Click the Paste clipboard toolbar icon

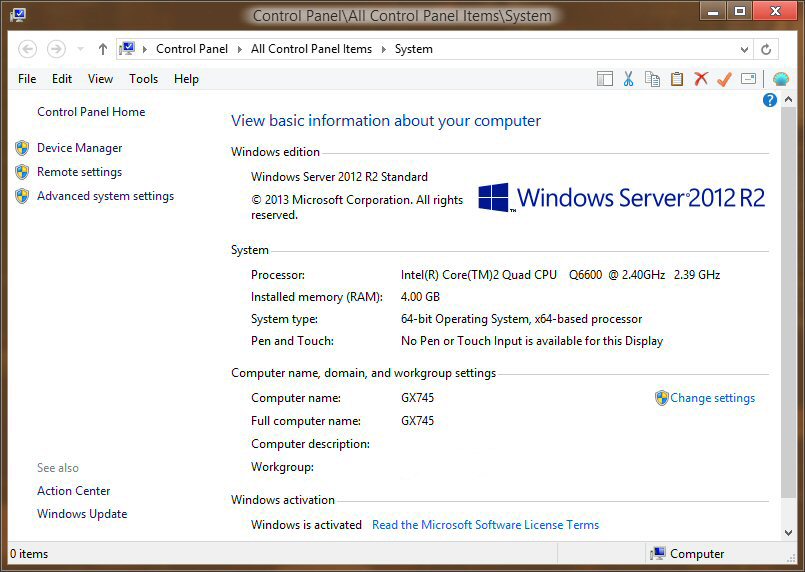coord(677,79)
